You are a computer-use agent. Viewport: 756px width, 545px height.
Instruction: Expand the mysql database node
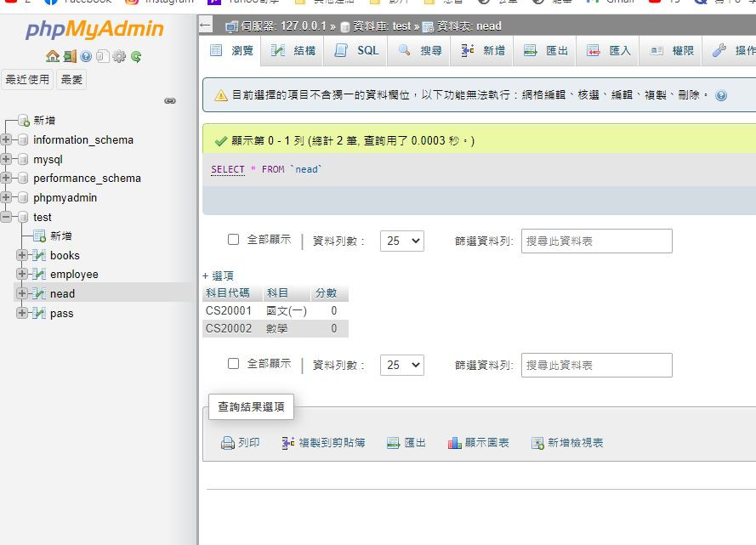point(6,159)
